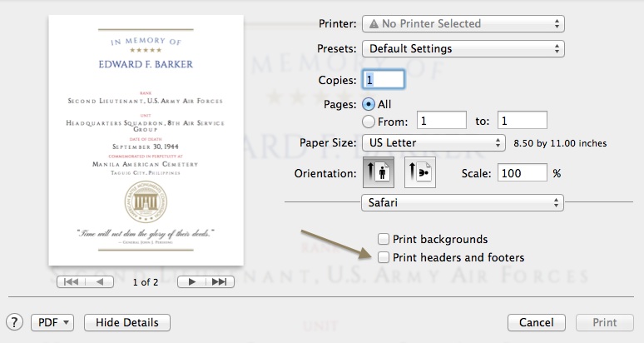Viewport: 644px width, 343px height.
Task: Open print help question mark
Action: point(14,322)
